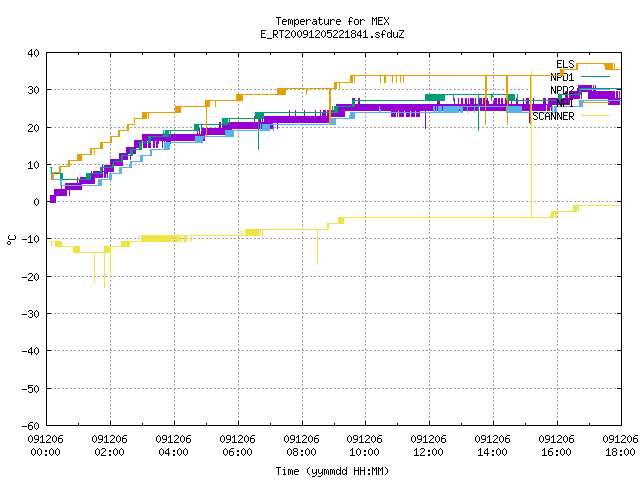The image size is (640, 480).
Task: Click the x-axis tick label 091206 08:00
Action: tap(302, 446)
